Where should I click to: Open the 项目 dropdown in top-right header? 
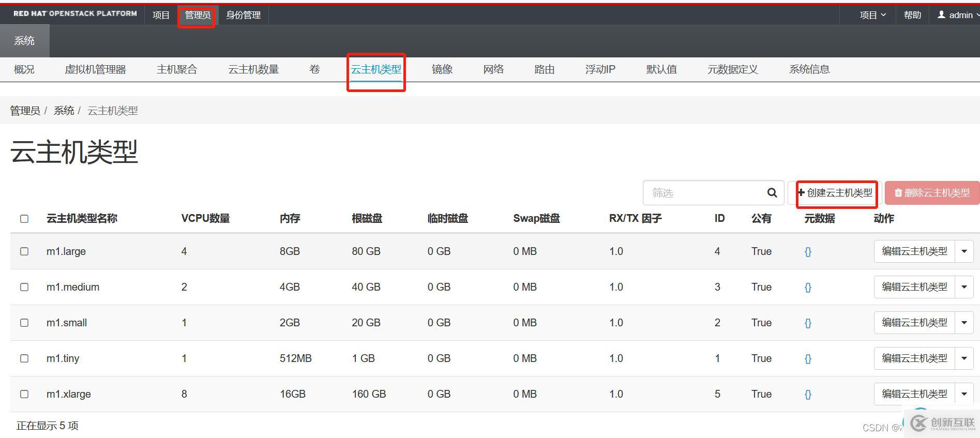coord(872,15)
